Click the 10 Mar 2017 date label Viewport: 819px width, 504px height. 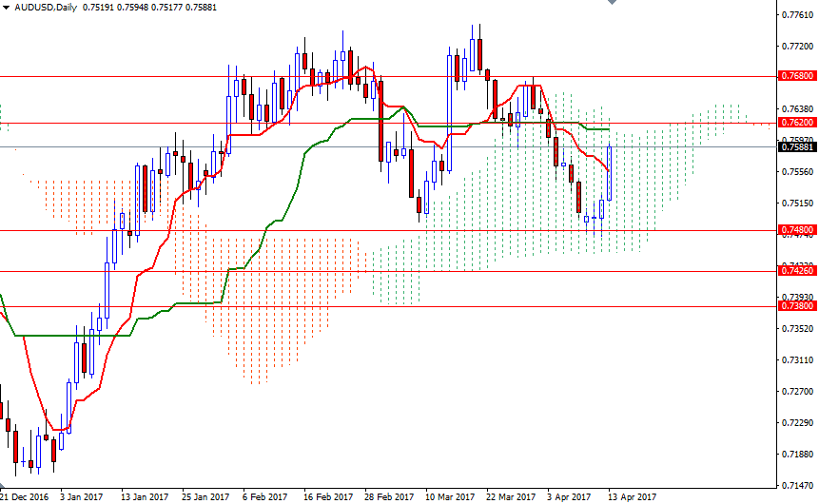450,496
